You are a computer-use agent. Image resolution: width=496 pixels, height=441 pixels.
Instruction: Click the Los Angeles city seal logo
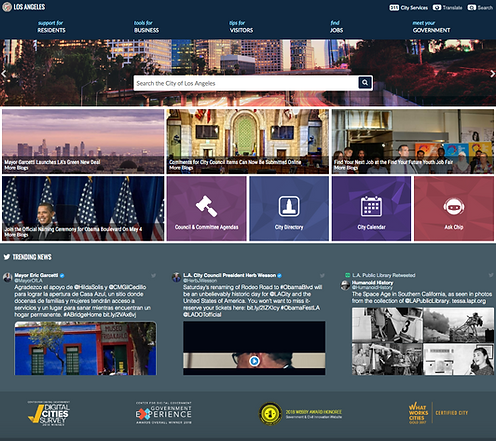7,7
